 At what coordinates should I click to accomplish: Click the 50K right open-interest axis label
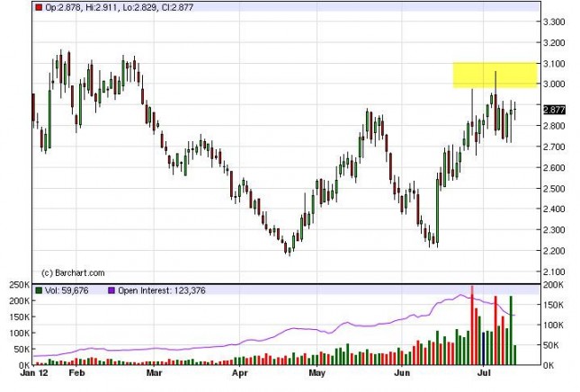click(551, 345)
